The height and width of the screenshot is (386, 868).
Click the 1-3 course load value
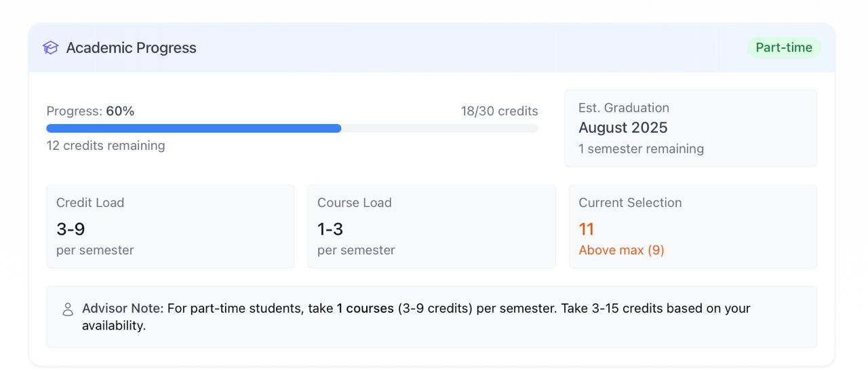coord(330,229)
